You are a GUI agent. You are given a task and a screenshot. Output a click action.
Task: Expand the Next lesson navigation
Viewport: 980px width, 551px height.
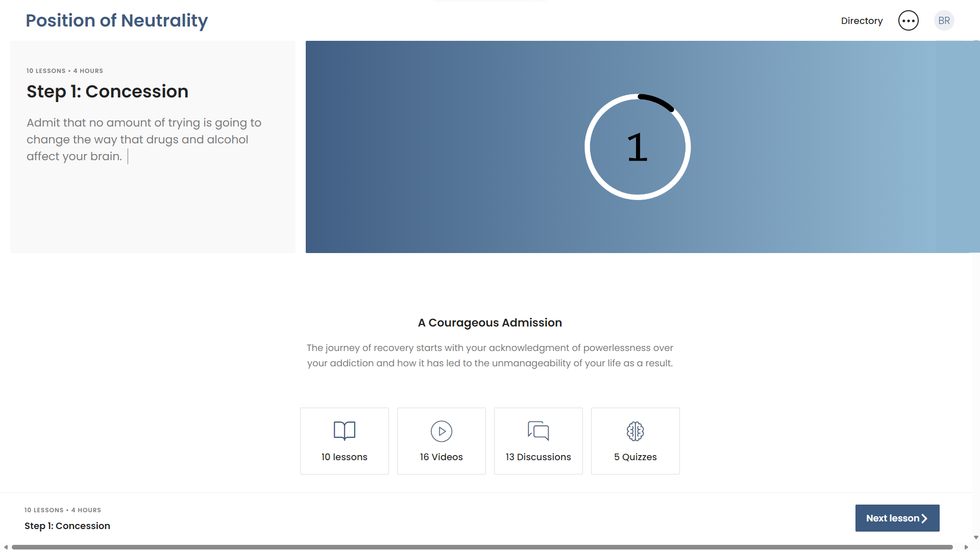tap(897, 518)
